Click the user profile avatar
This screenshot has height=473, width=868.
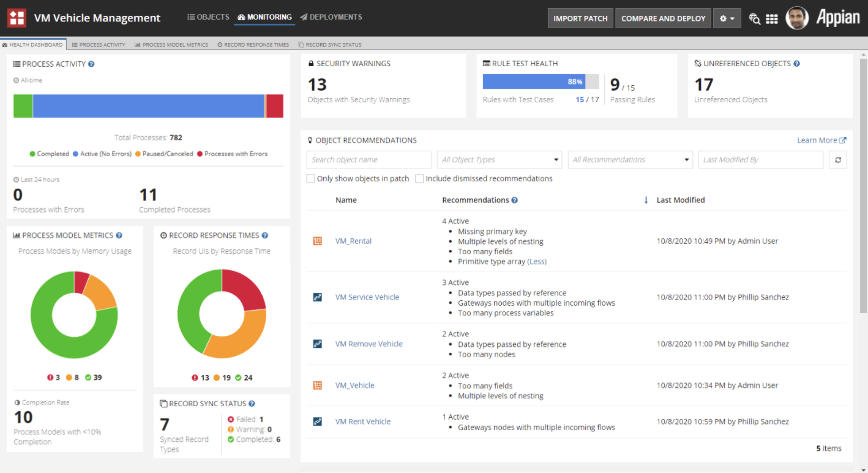797,18
